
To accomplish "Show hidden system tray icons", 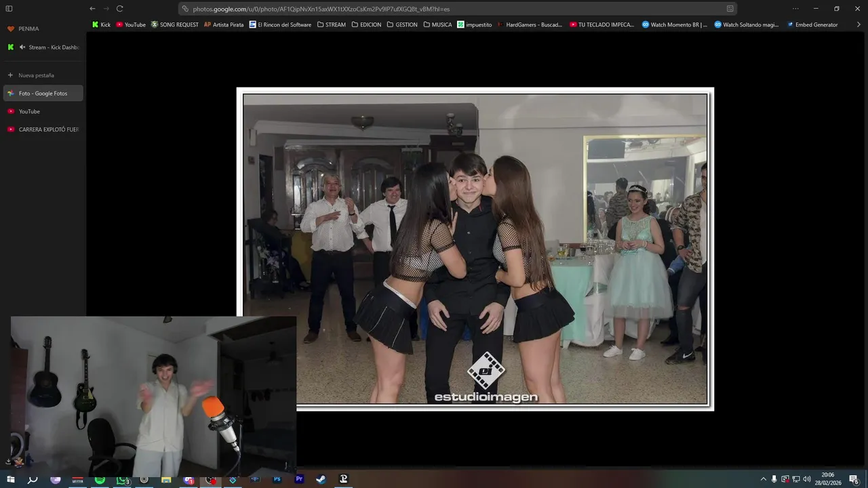I will coord(763,479).
